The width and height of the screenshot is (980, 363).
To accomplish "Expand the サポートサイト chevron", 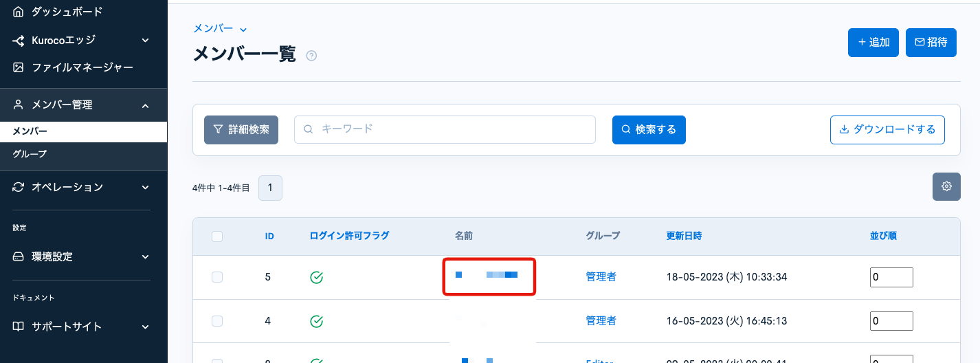I will (146, 327).
